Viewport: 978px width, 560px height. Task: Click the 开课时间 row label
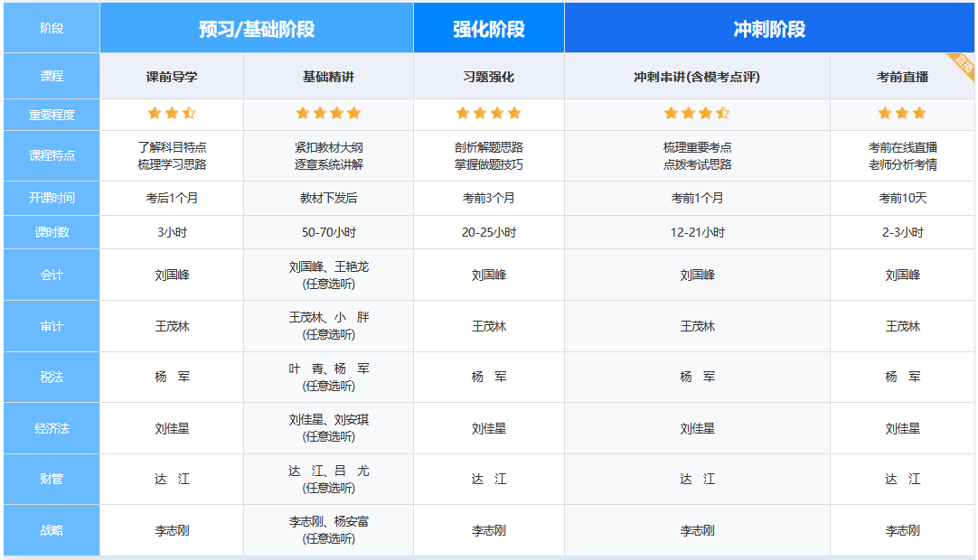point(52,199)
